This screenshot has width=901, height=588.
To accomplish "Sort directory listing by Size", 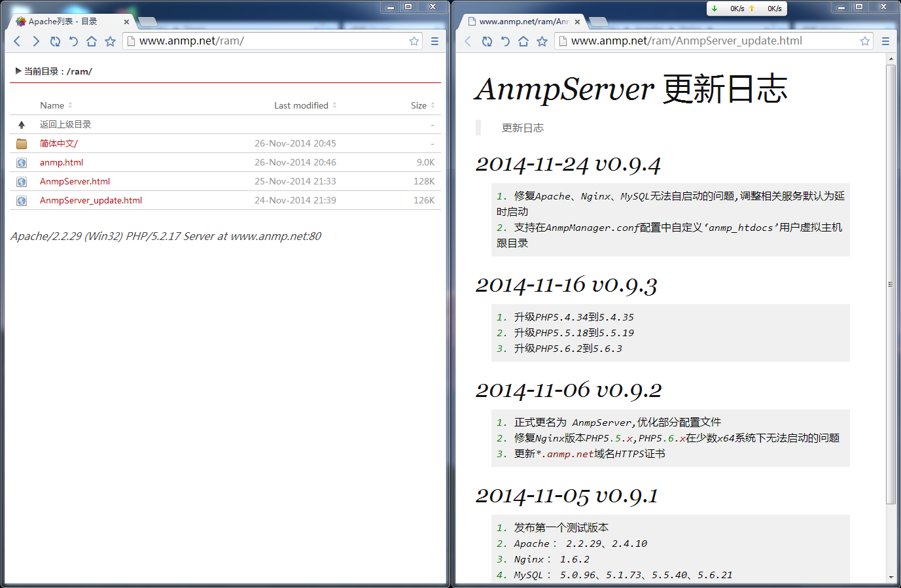I will tap(419, 105).
